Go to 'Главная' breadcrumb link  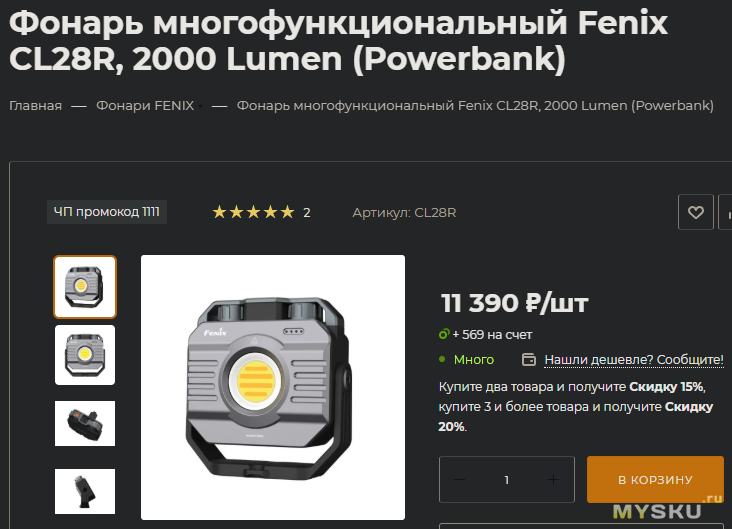(35, 106)
